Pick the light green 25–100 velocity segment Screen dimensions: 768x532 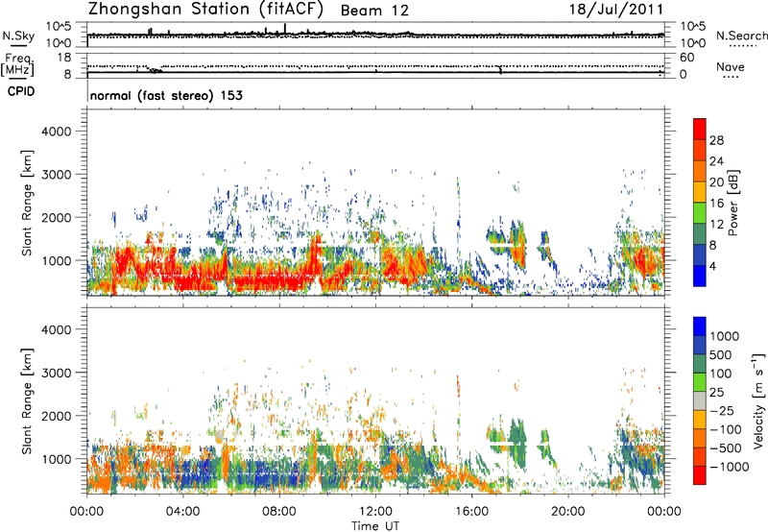[700, 382]
